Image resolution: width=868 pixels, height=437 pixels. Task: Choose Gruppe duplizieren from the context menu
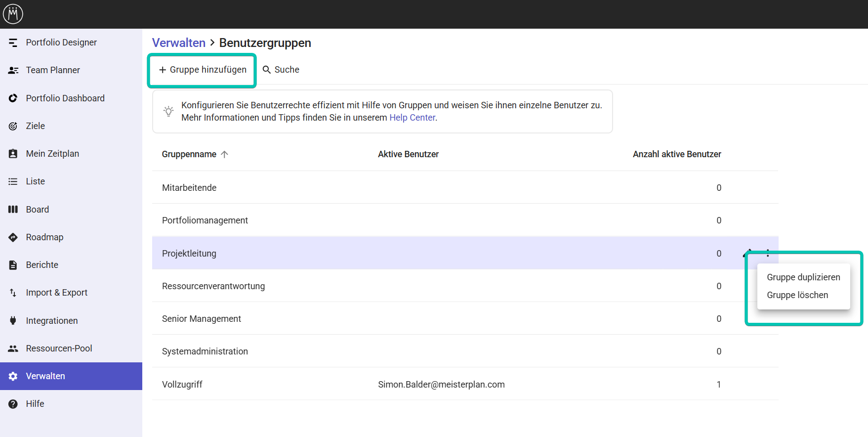pos(803,277)
